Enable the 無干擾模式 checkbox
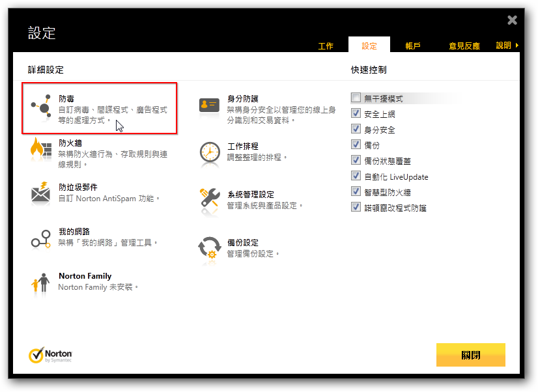 (356, 98)
